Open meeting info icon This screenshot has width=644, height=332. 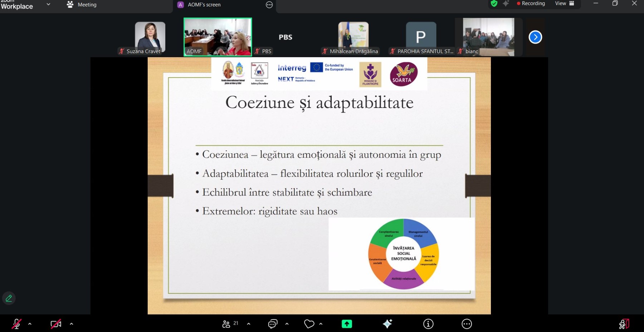click(428, 324)
